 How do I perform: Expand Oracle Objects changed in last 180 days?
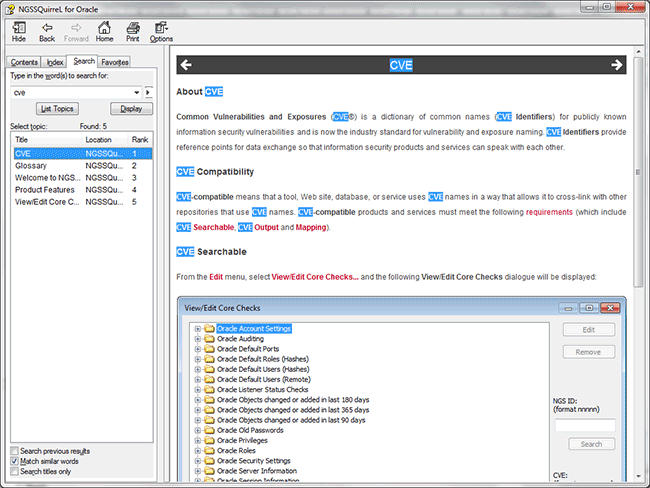pyautogui.click(x=198, y=400)
